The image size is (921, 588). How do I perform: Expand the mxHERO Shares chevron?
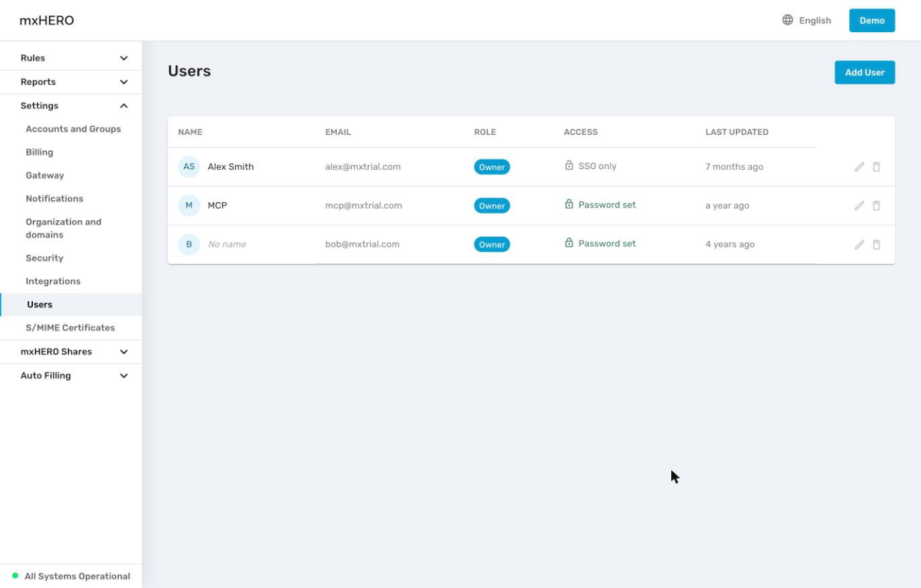click(x=124, y=352)
